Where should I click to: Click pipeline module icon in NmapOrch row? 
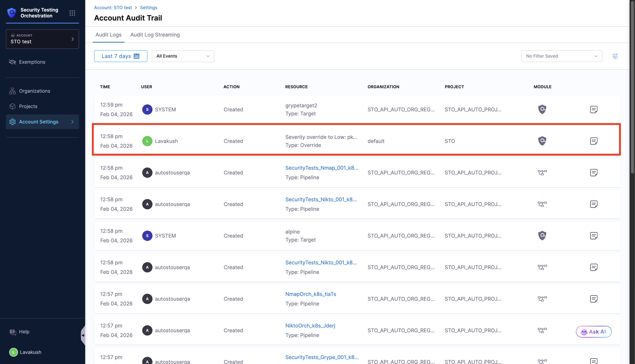(542, 299)
